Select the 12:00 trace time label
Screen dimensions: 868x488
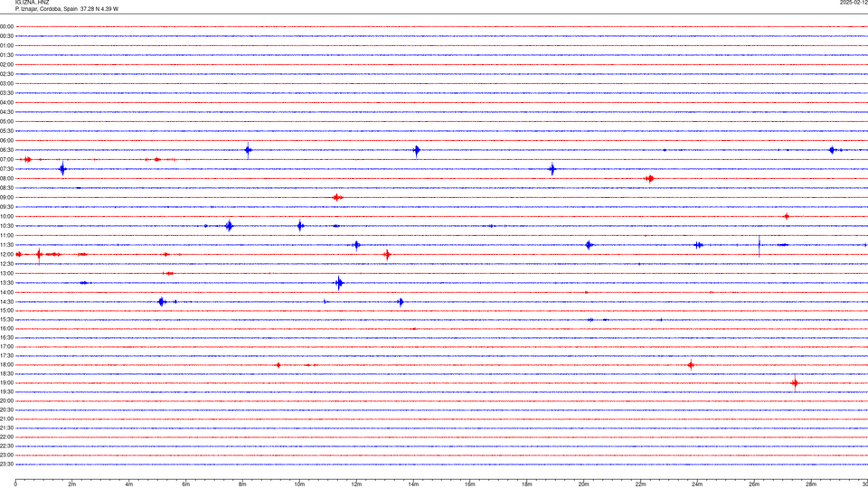6,255
